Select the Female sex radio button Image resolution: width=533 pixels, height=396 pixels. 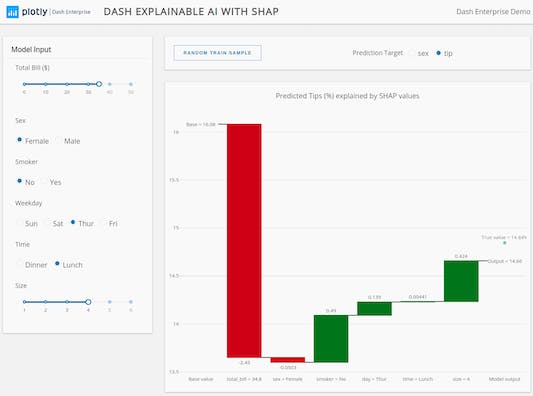point(19,140)
